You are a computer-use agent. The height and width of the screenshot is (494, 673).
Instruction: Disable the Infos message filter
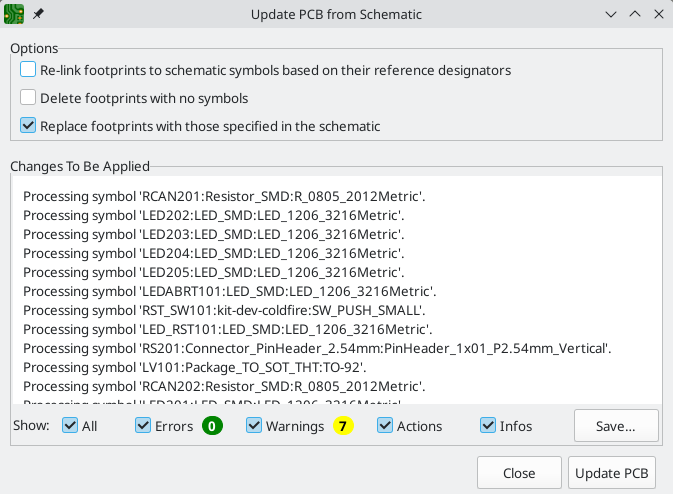coord(489,426)
